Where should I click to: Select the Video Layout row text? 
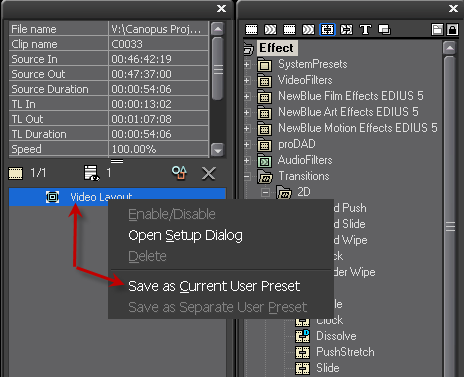tap(101, 197)
